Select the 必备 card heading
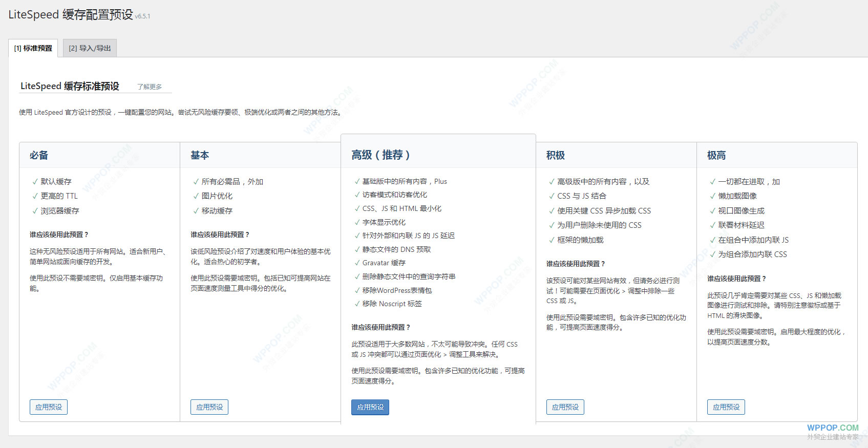 pos(39,155)
